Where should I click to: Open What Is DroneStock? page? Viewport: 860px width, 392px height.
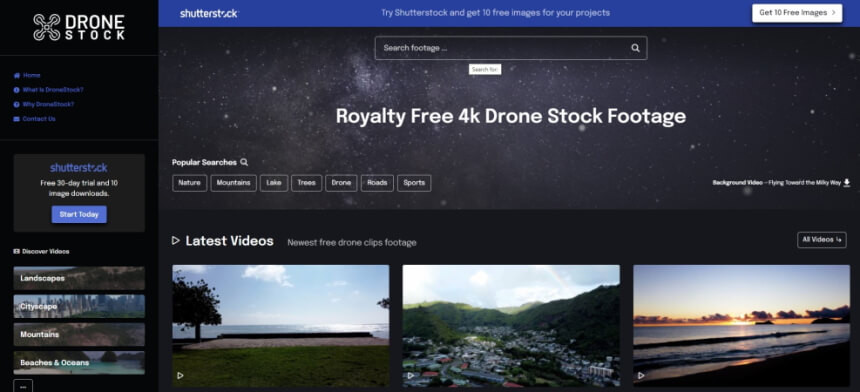click(x=53, y=90)
